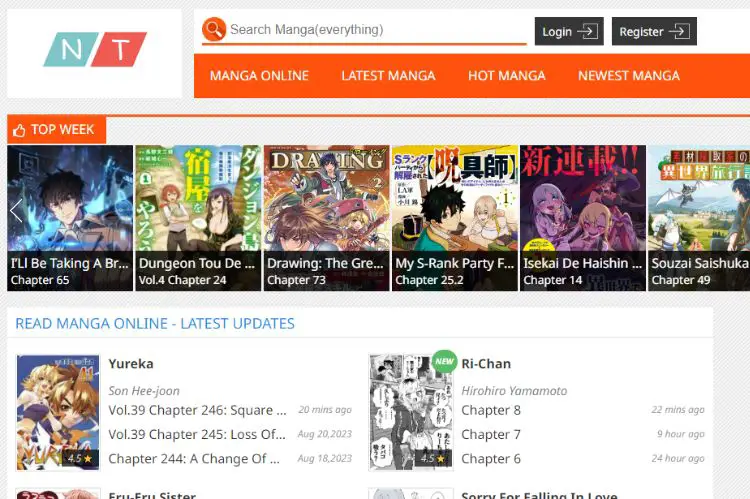
Task: Click the 4.5 star rating on the Ri-Chan cover
Action: [x=432, y=458]
